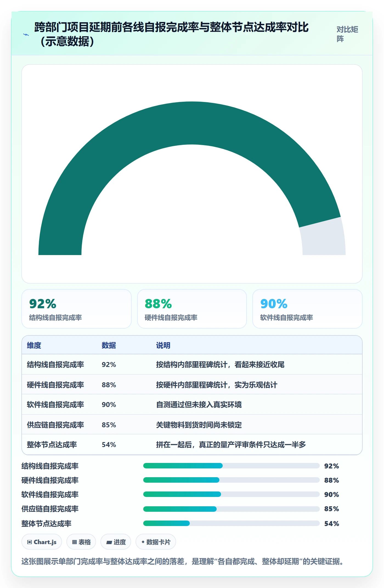Screen dimensions: 384x588
Task: Click the 88% cell in the table
Action: coord(109,385)
